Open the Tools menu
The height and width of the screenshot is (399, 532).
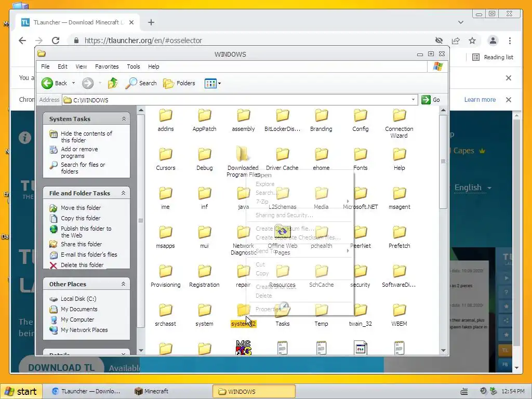click(x=134, y=66)
